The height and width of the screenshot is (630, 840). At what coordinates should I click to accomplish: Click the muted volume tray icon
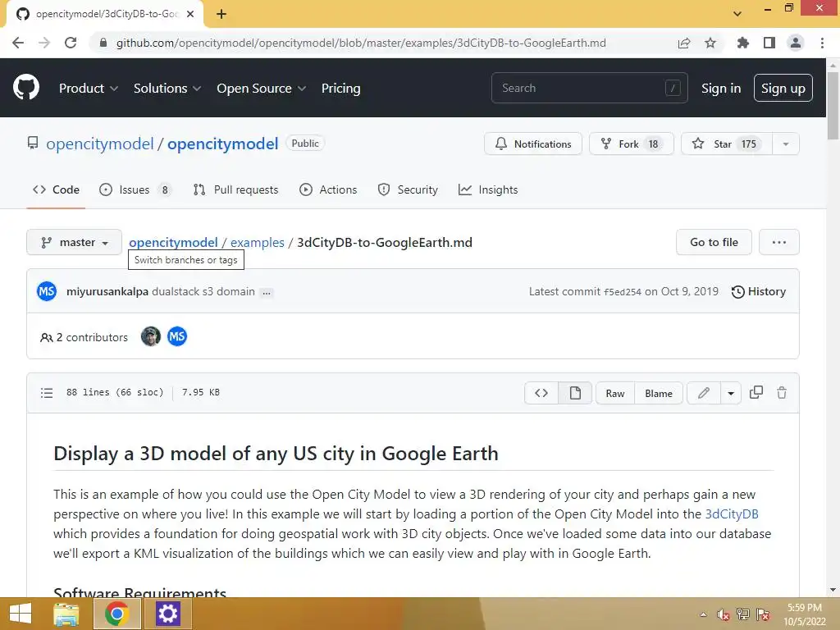tap(724, 614)
